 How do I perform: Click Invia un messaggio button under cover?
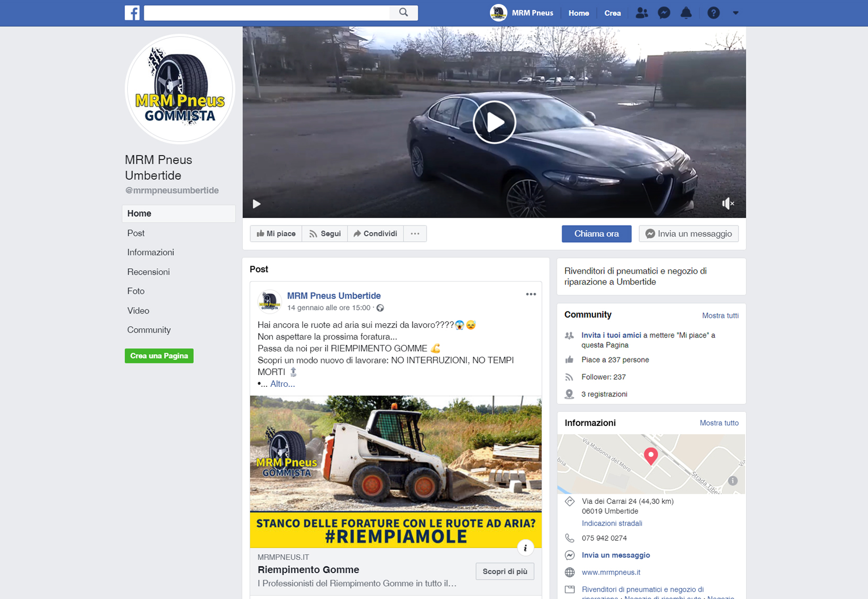pyautogui.click(x=689, y=234)
